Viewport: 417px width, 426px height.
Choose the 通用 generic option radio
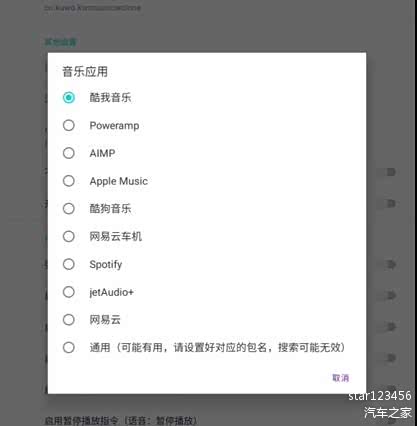[x=69, y=347]
